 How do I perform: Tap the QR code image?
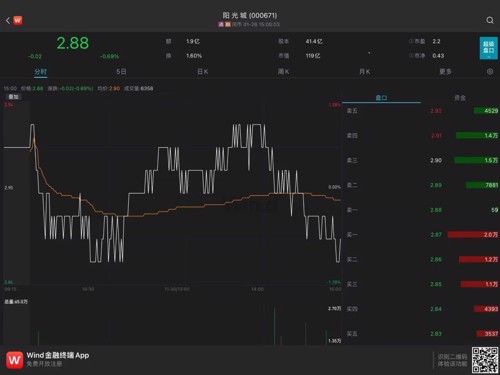point(485,360)
